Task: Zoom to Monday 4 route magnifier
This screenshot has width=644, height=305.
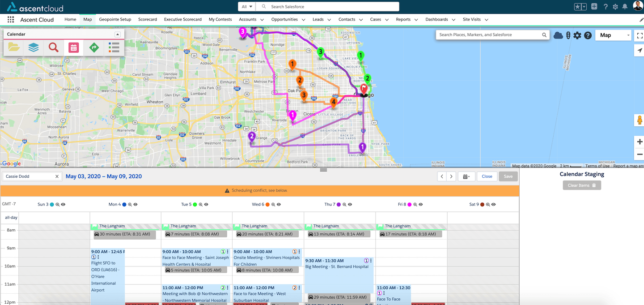Action: [130, 204]
